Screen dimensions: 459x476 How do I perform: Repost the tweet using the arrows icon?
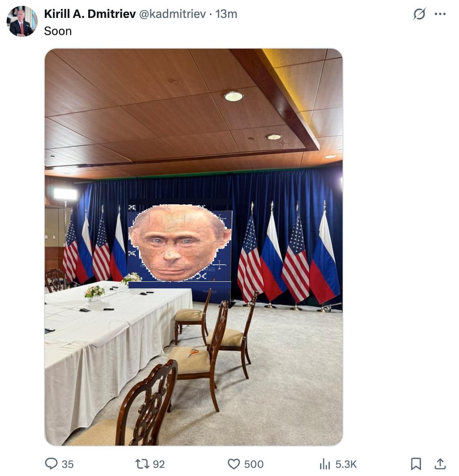coord(141,464)
